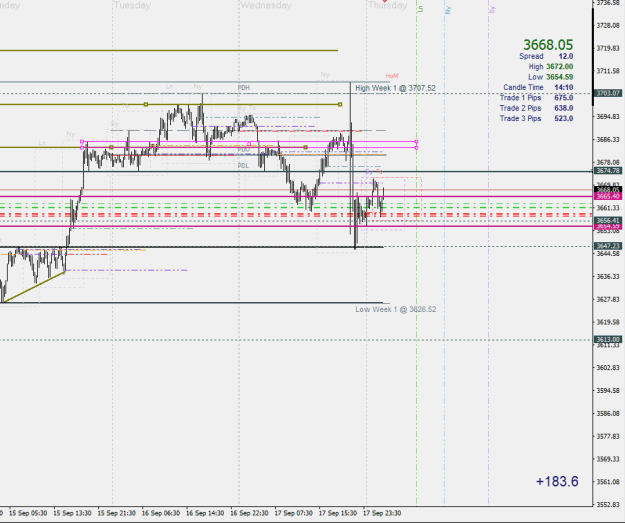
Task: Click the PDH level label
Action: click(244, 88)
